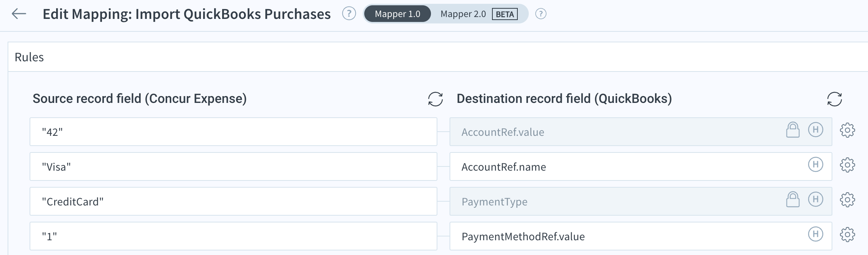Open settings gear for PaymentType mapping
Image resolution: width=868 pixels, height=255 pixels.
click(847, 200)
